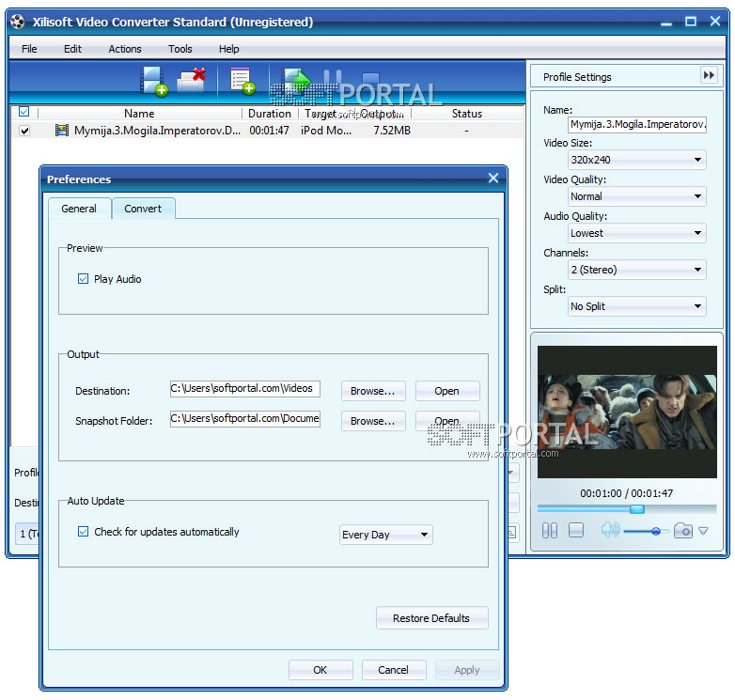Open the Actions menu

tap(125, 49)
